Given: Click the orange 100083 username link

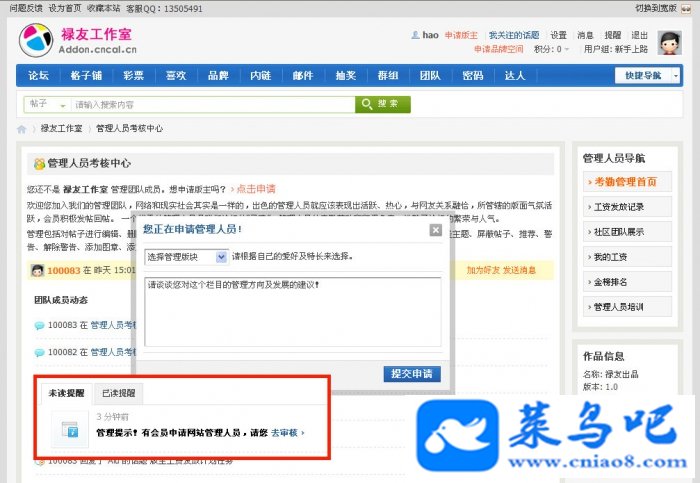Looking at the screenshot, I should [x=64, y=271].
